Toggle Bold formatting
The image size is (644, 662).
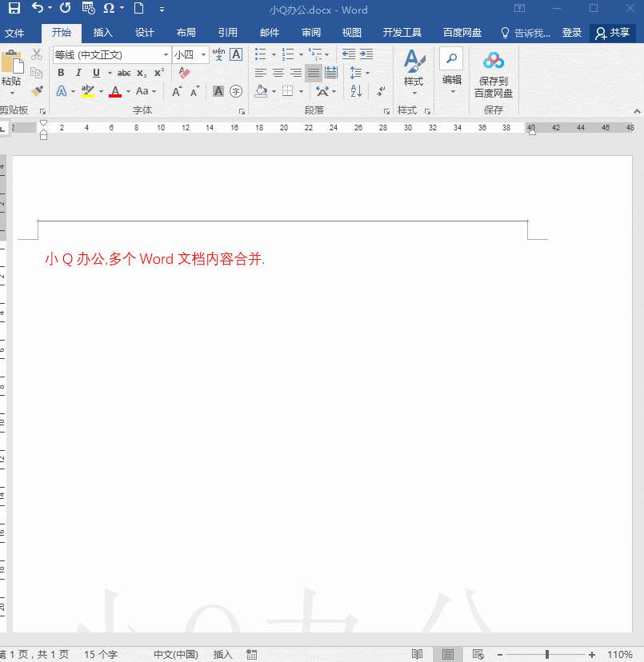[x=61, y=72]
